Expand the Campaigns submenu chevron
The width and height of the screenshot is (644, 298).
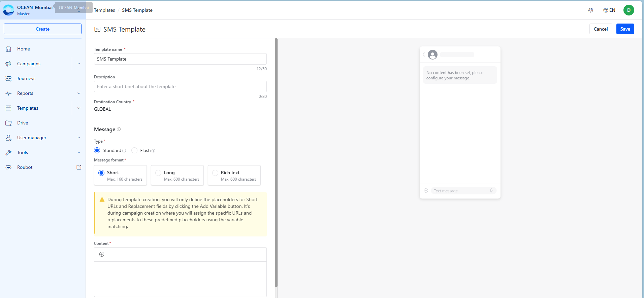79,64
